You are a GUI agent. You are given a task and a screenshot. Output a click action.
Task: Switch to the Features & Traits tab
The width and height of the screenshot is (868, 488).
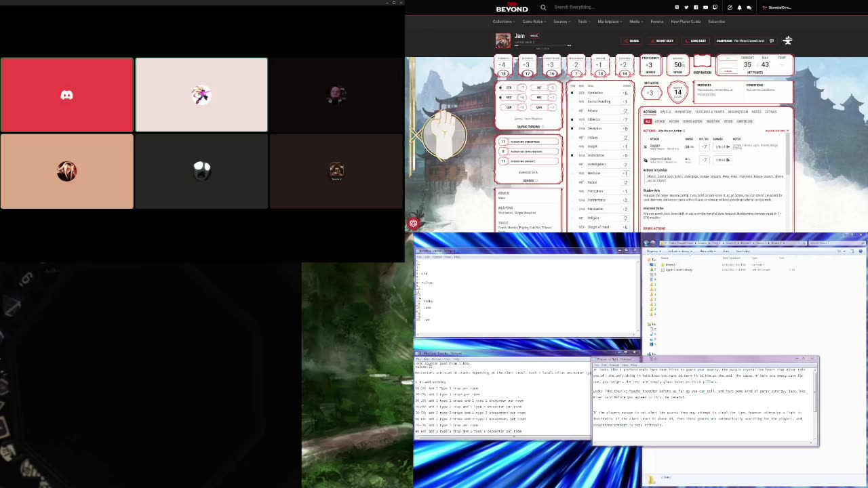click(x=710, y=112)
